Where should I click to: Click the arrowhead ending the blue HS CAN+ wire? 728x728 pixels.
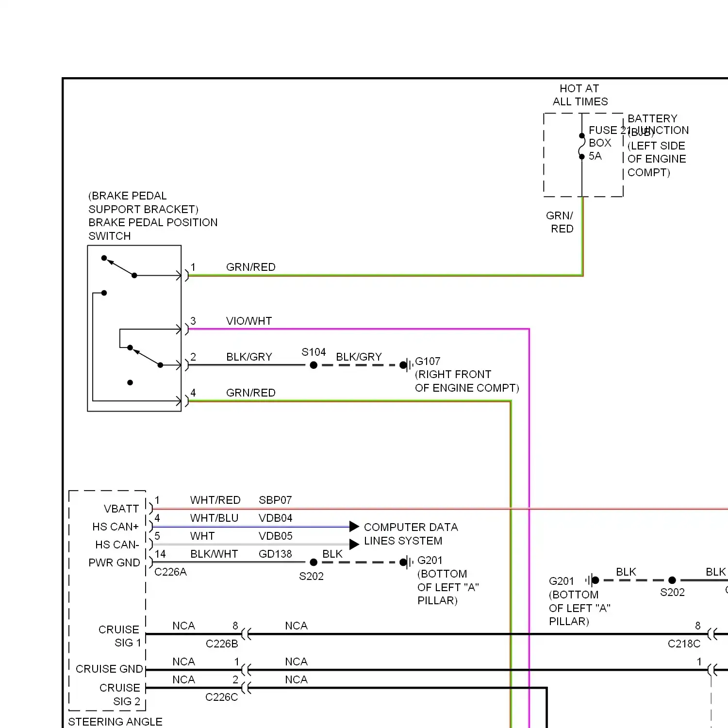coord(354,527)
